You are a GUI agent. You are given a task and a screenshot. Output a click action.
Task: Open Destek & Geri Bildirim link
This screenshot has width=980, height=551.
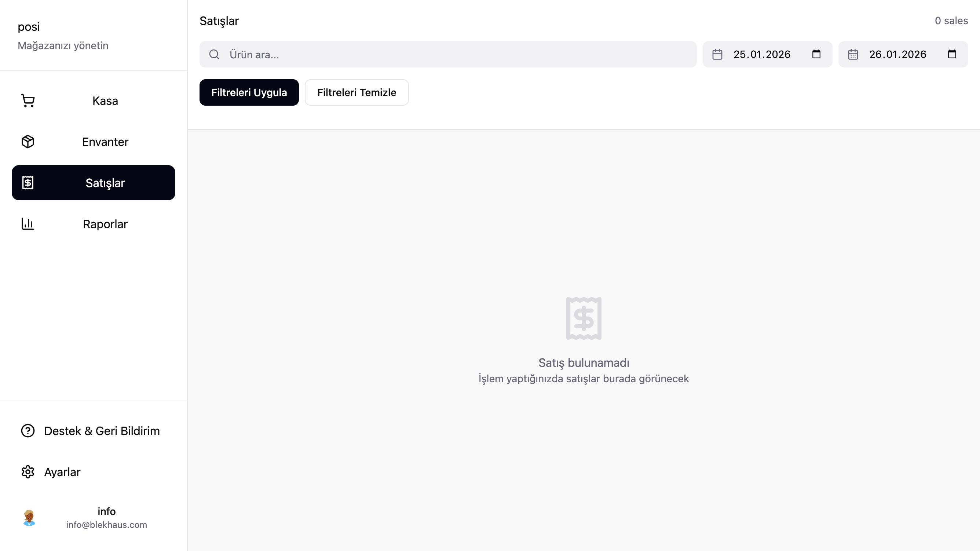[x=102, y=431]
